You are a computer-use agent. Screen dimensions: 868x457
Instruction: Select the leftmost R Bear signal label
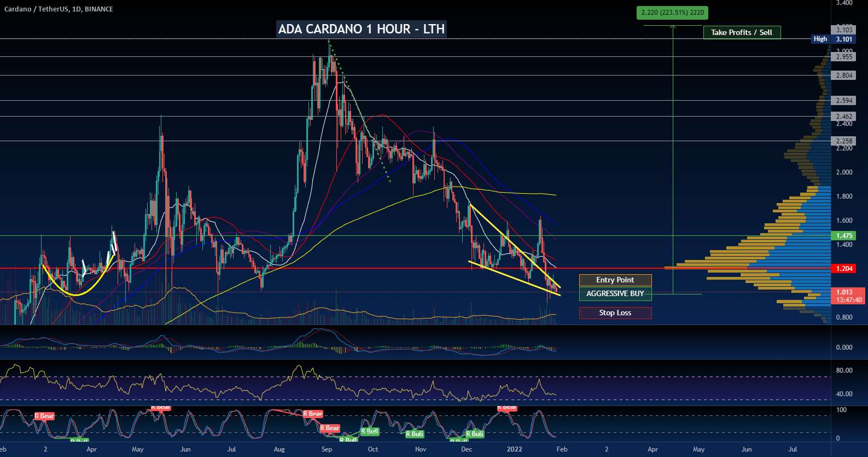tap(44, 416)
